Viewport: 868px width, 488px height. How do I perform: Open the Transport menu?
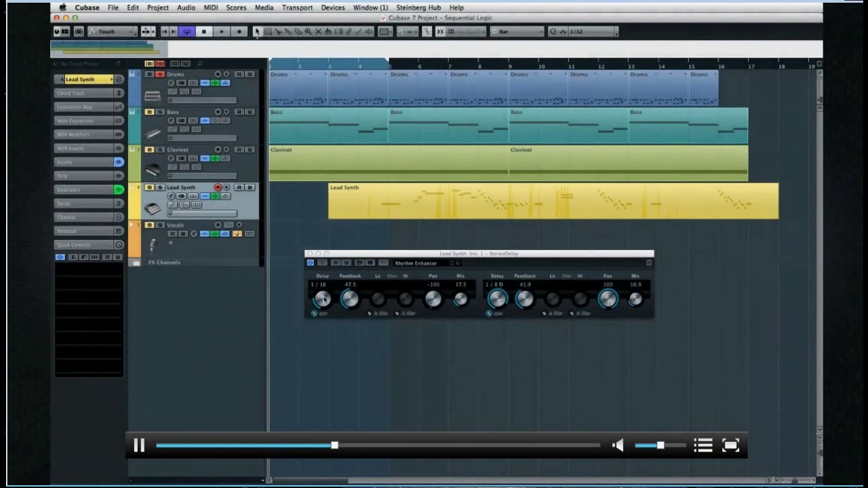point(297,7)
